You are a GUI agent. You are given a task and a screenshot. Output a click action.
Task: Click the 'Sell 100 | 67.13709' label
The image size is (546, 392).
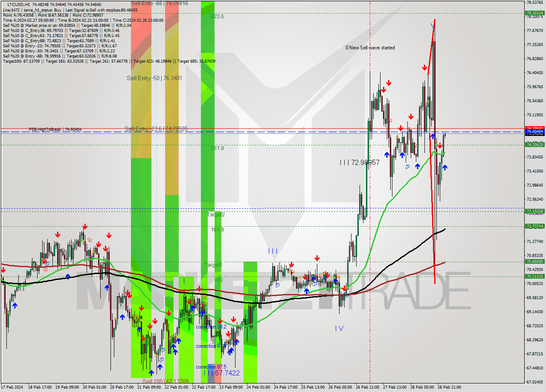166,381
